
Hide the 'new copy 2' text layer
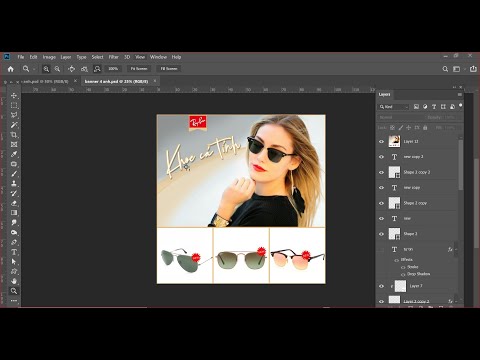[382, 157]
